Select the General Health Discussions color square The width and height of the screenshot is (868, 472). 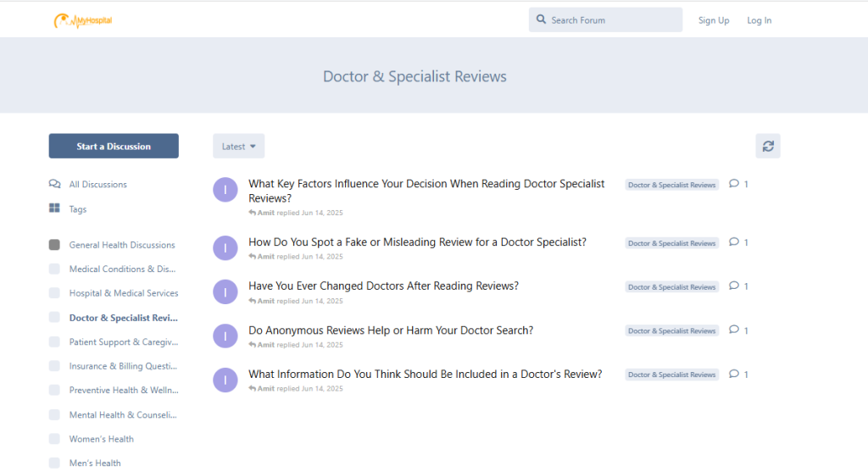[54, 245]
